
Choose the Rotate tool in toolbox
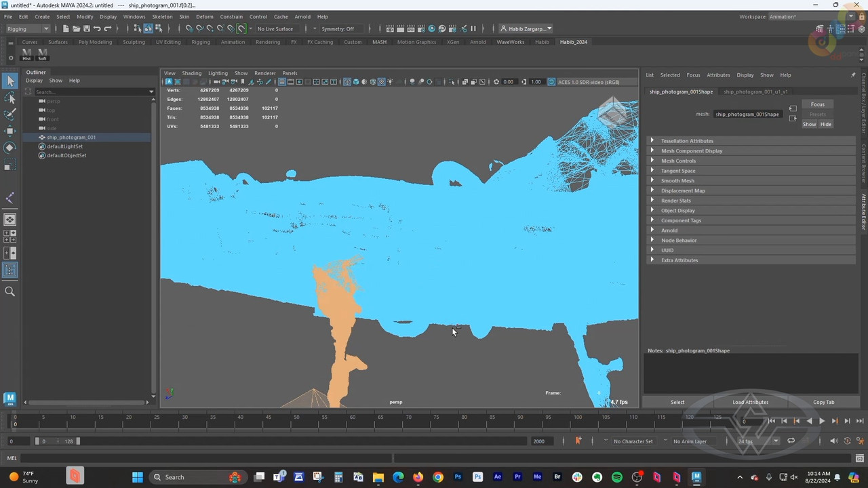point(9,147)
